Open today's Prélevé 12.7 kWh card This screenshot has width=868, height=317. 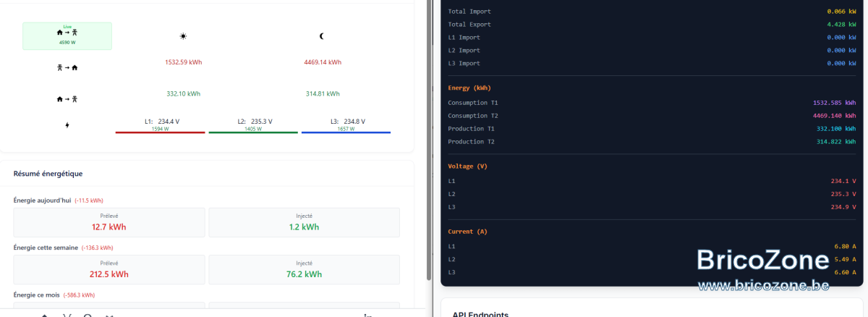(109, 222)
